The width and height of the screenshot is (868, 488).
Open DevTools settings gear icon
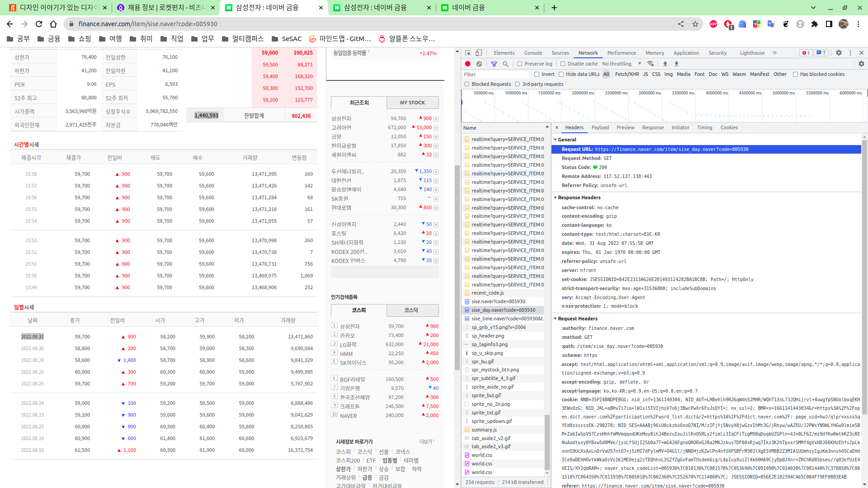tap(839, 53)
